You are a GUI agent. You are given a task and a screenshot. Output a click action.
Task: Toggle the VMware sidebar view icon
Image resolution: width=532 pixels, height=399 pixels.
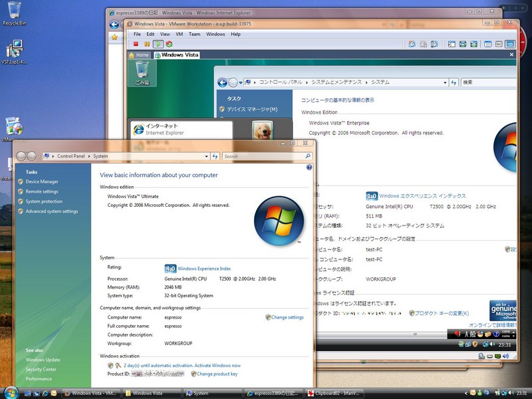452,44
